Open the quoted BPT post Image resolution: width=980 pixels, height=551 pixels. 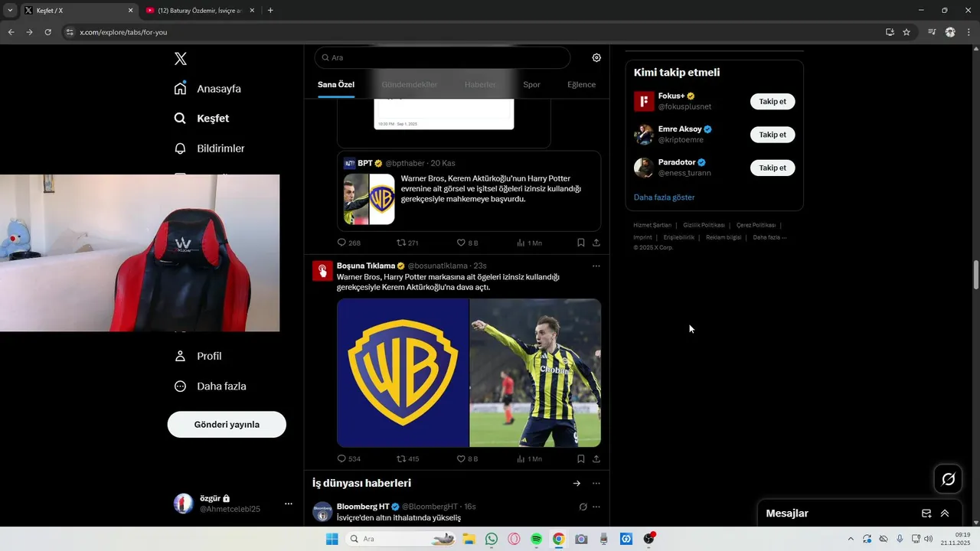(x=469, y=191)
